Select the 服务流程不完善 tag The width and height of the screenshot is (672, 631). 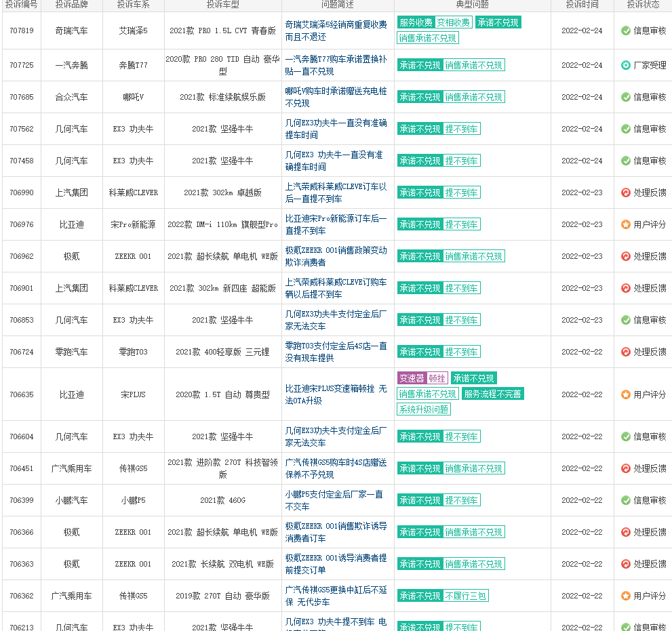pyautogui.click(x=492, y=394)
